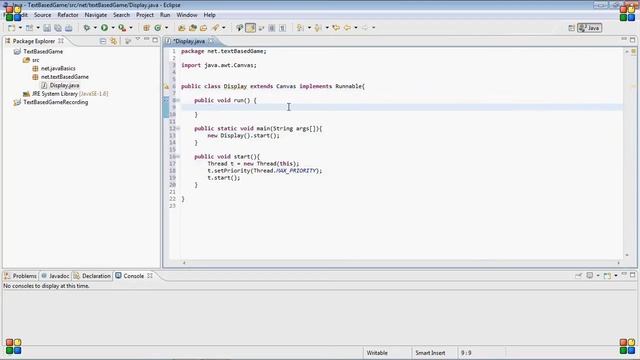
Task: Toggle Show Whitespace Characters icon
Action: 282,28
